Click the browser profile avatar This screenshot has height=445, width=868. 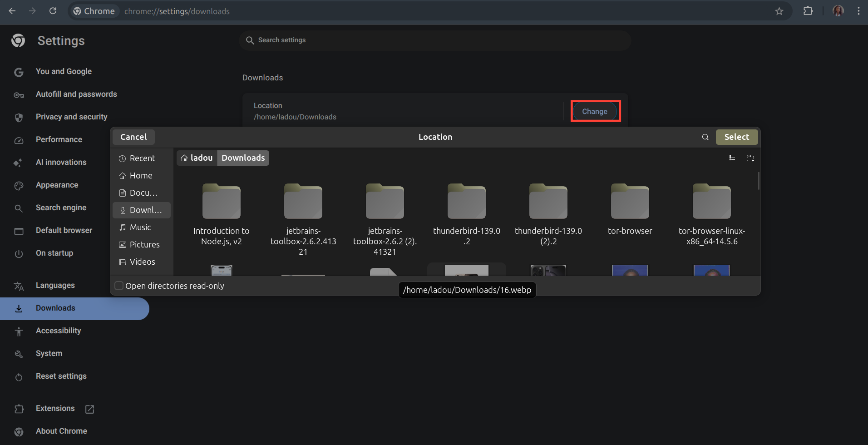click(x=838, y=11)
